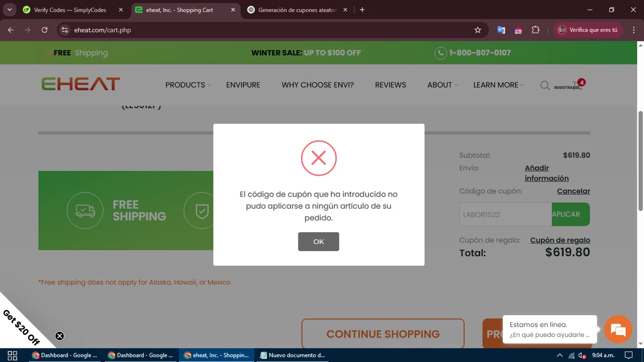Click the Subtotal: label
The width and height of the screenshot is (644, 362).
pyautogui.click(x=475, y=155)
